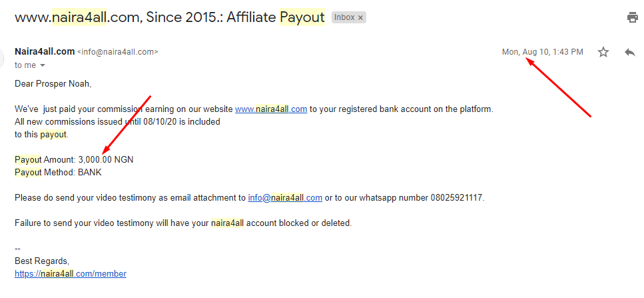The width and height of the screenshot is (644, 298).
Task: Open the www.naira4all.com link in the message
Action: click(x=271, y=109)
